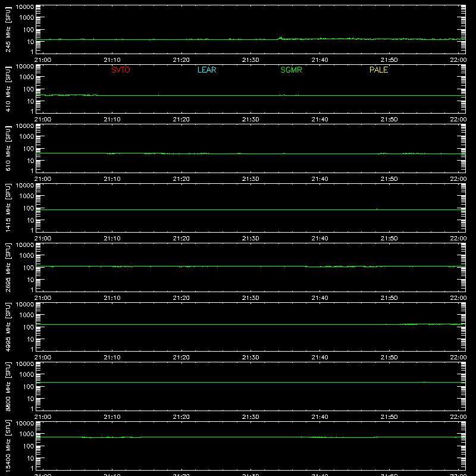Click 21:30 label under 245 MHz plot

(x=250, y=60)
